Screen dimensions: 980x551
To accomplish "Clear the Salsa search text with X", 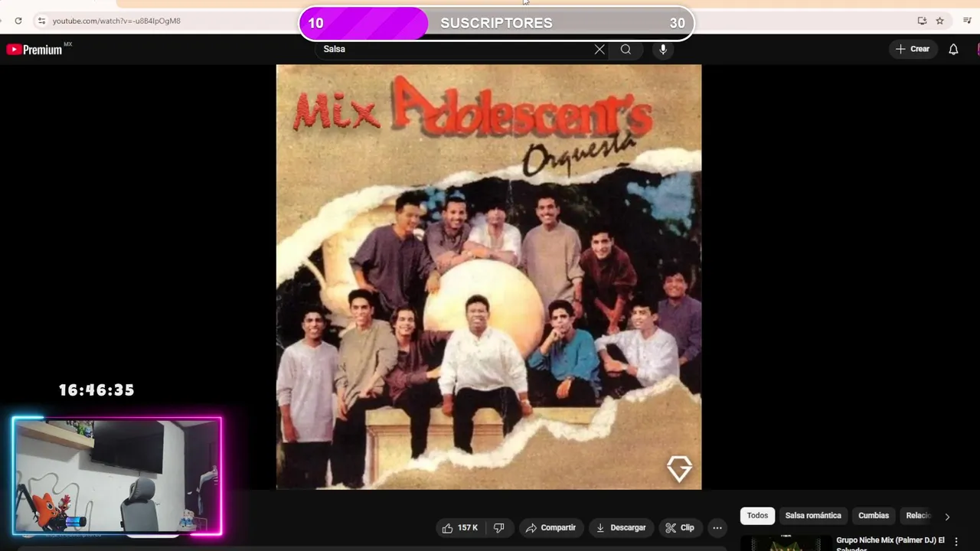I will (x=599, y=49).
